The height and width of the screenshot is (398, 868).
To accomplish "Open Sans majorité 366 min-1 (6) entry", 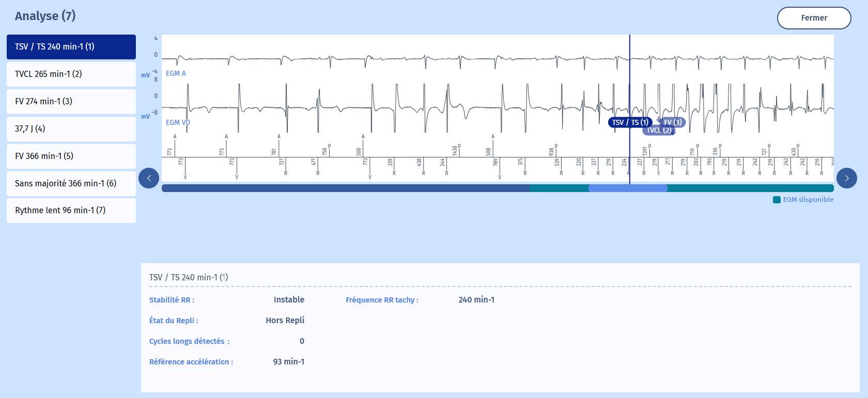I will coord(71,184).
